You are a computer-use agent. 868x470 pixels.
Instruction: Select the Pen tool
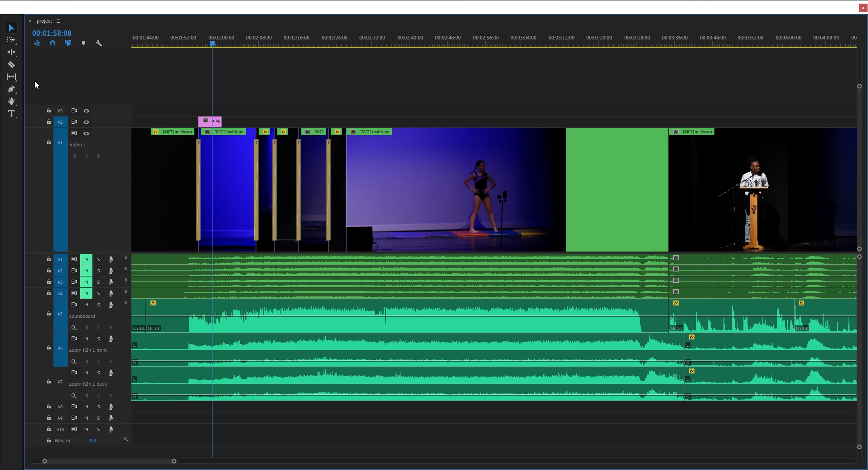(11, 89)
